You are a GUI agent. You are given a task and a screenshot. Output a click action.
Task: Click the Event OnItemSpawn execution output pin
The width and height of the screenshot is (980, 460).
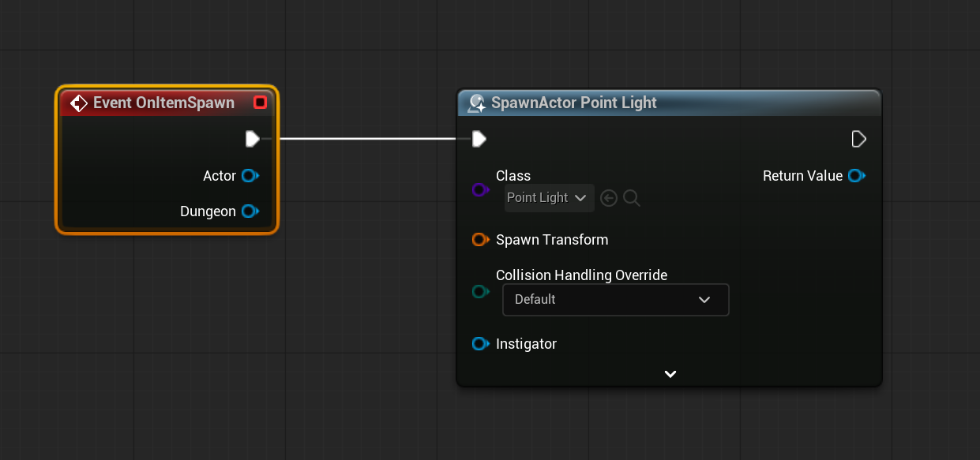pos(252,139)
